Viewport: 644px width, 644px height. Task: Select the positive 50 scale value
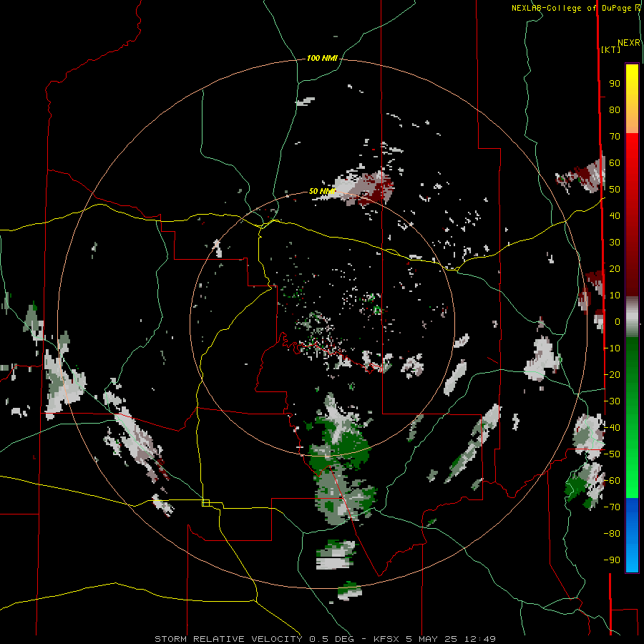click(615, 190)
